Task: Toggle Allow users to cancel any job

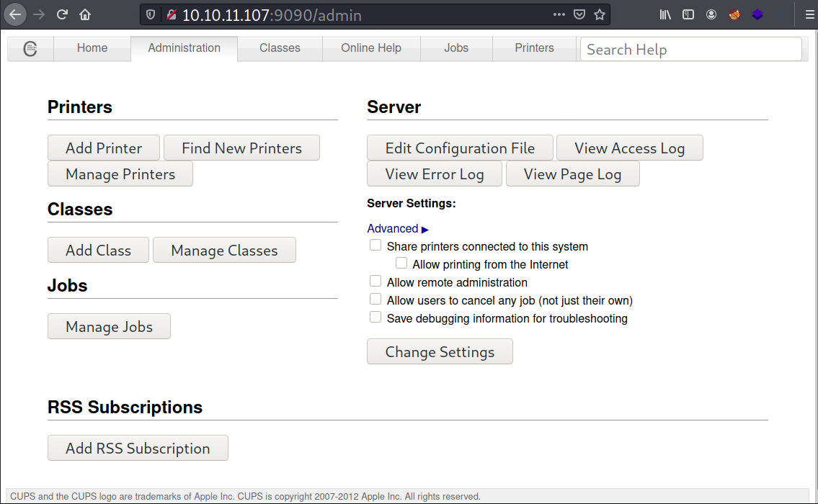Action: (375, 300)
